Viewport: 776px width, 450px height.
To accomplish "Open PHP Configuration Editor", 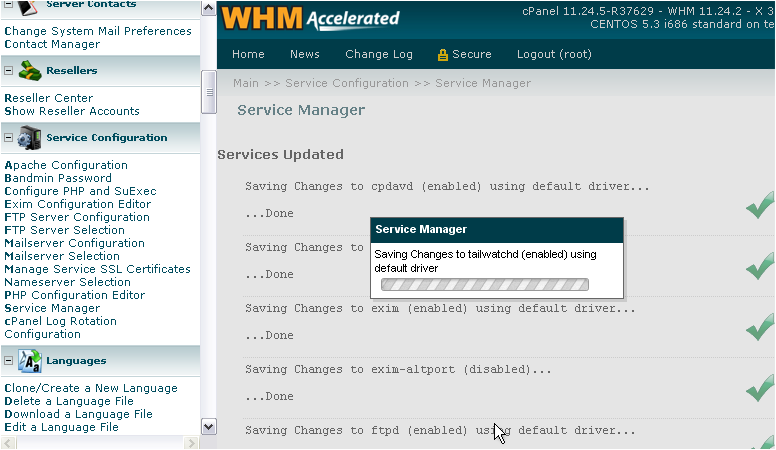I will (74, 295).
